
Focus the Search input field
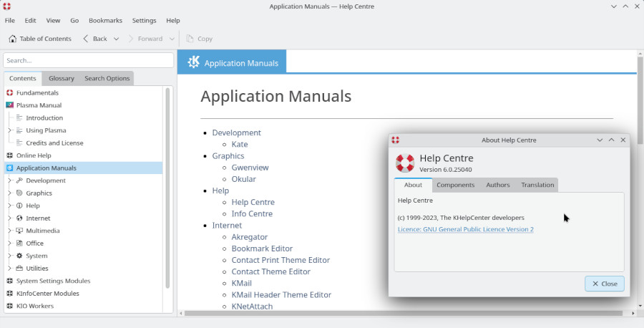click(x=88, y=60)
